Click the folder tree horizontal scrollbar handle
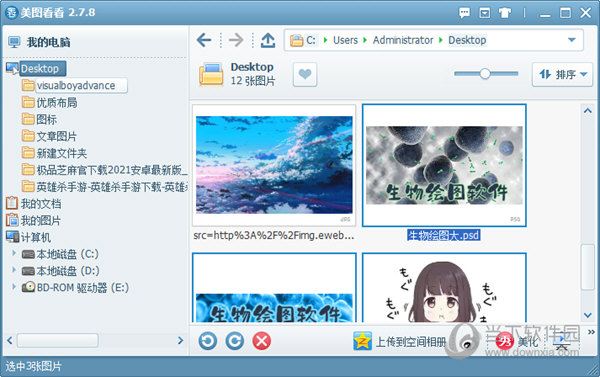 57,340
